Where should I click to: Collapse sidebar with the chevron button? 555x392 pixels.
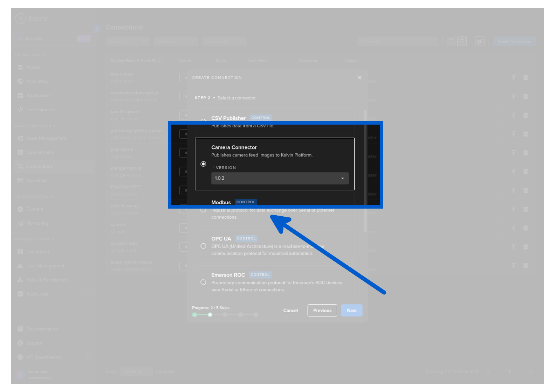[x=97, y=29]
